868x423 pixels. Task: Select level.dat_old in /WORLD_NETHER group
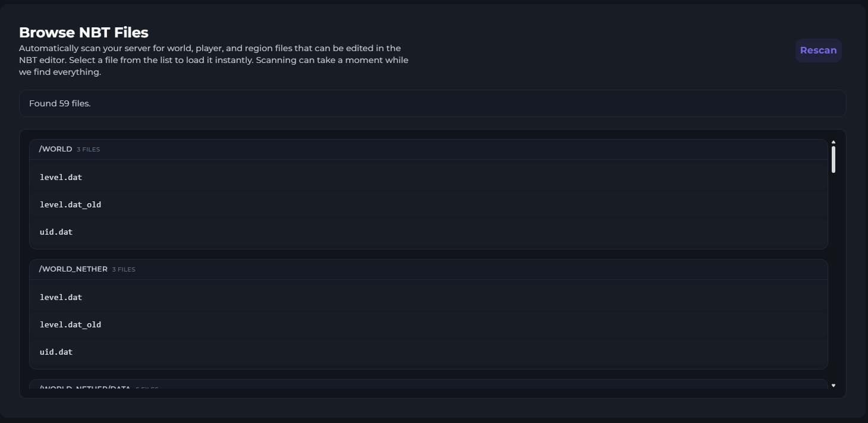click(x=70, y=324)
